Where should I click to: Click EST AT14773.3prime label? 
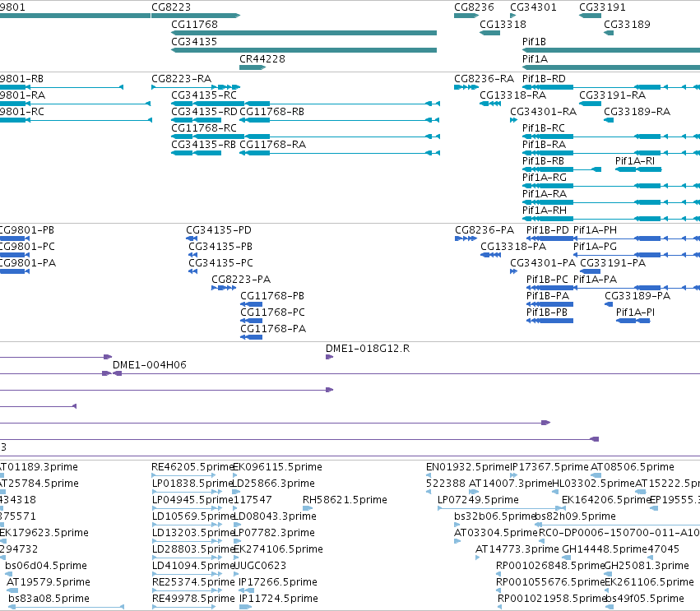point(517,549)
